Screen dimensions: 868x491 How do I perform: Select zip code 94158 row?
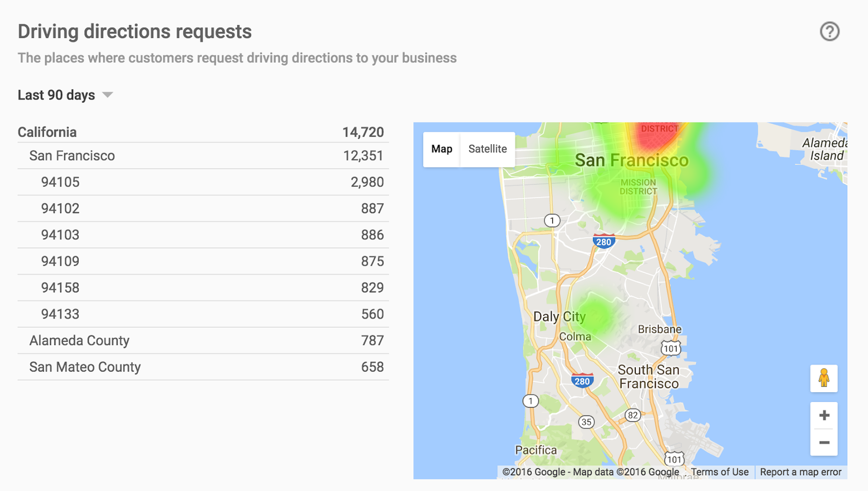coord(203,288)
